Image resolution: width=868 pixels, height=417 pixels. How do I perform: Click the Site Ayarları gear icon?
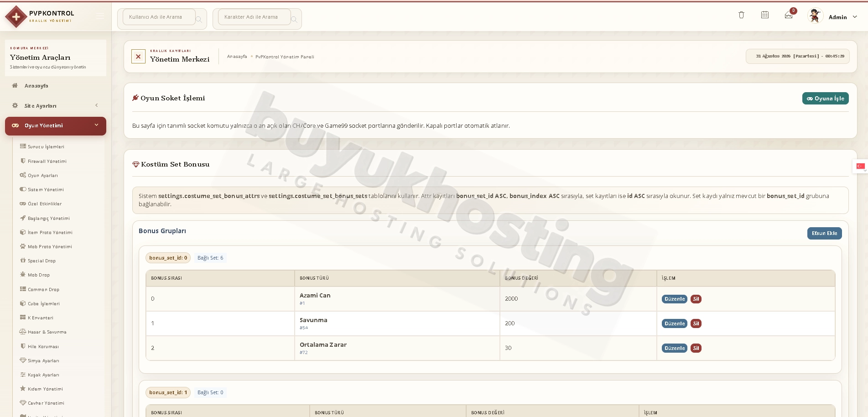(x=15, y=105)
